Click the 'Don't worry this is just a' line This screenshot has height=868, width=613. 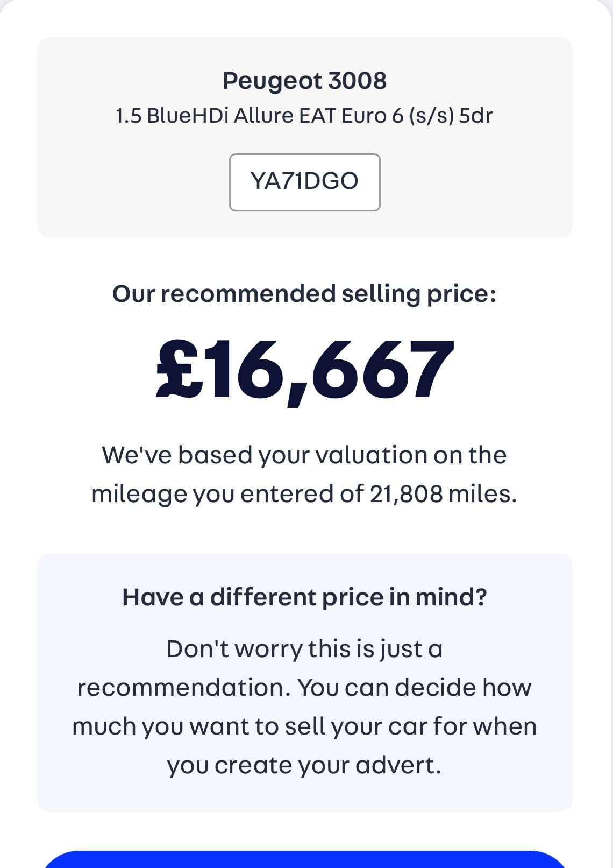304,649
